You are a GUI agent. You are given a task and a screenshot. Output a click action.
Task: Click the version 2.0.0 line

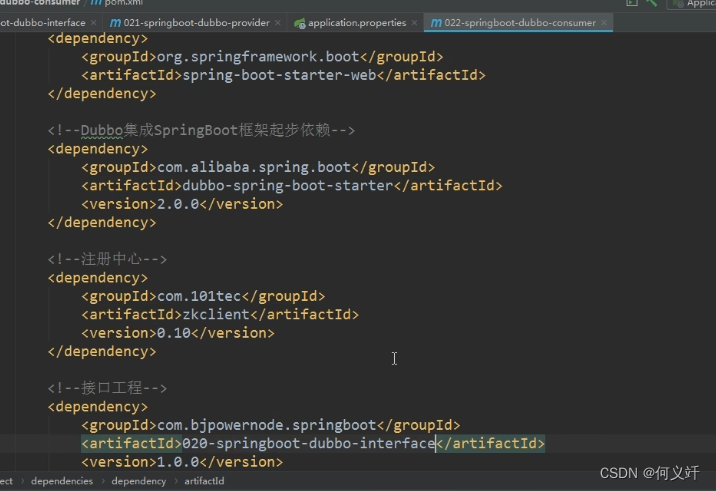pyautogui.click(x=182, y=204)
